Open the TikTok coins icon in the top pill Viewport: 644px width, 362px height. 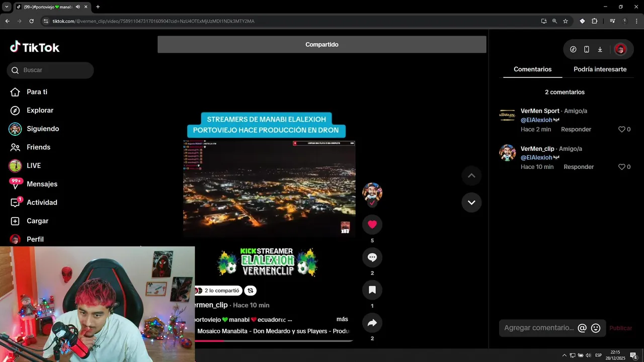point(573,49)
